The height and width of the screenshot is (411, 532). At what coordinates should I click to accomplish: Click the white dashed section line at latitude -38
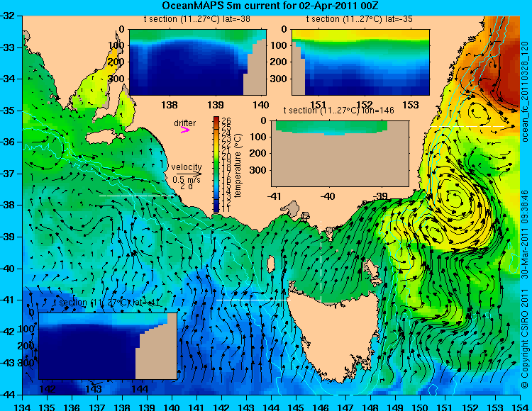click(136, 196)
